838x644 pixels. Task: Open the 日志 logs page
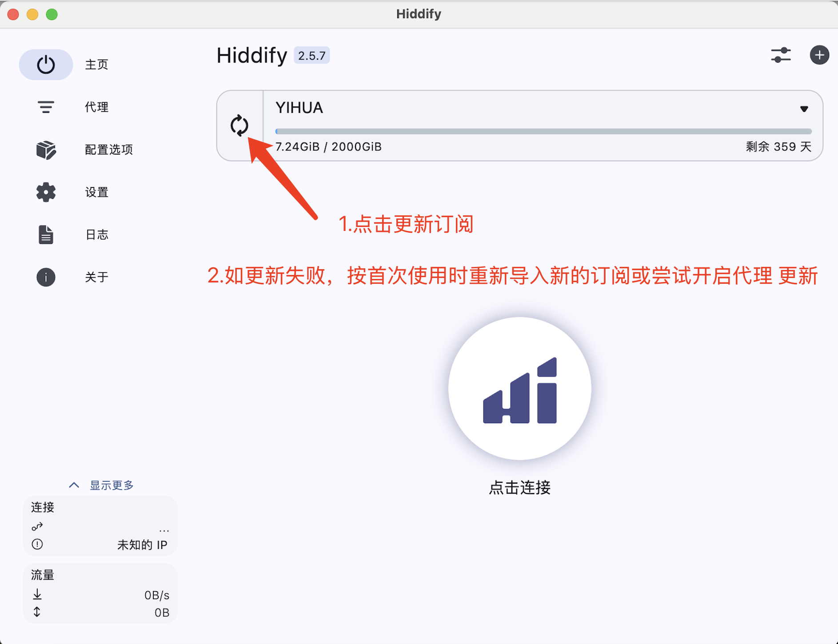click(x=97, y=235)
